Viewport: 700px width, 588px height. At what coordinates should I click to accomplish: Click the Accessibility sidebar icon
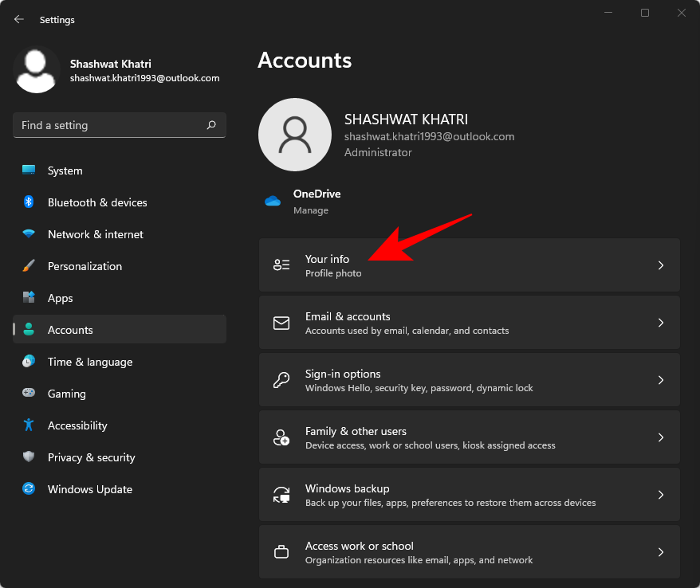28,425
